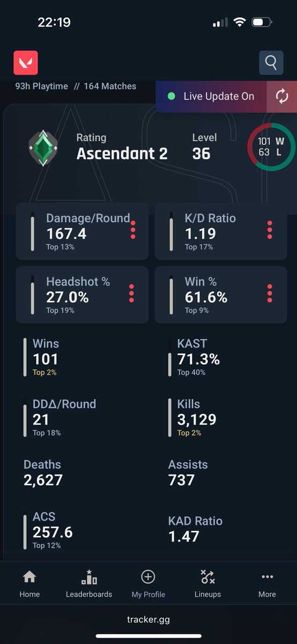This screenshot has height=644, width=297.
Task: Tap the red Valorant logo icon
Action: pyautogui.click(x=26, y=63)
